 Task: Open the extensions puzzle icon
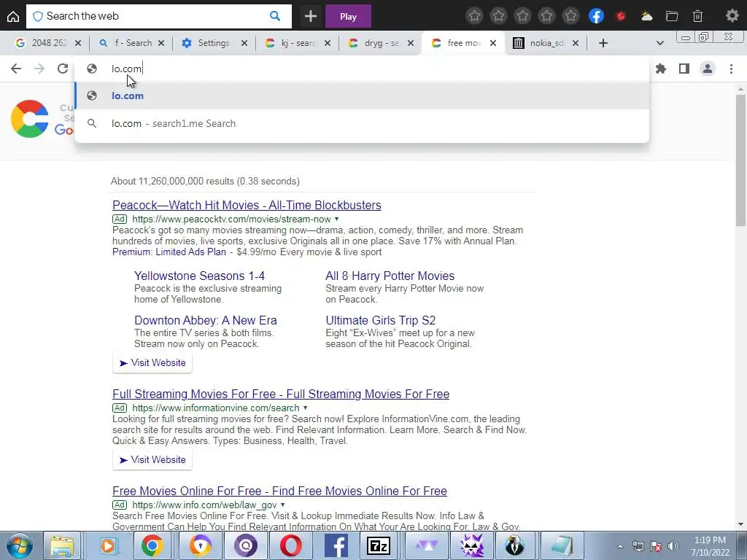tap(661, 69)
